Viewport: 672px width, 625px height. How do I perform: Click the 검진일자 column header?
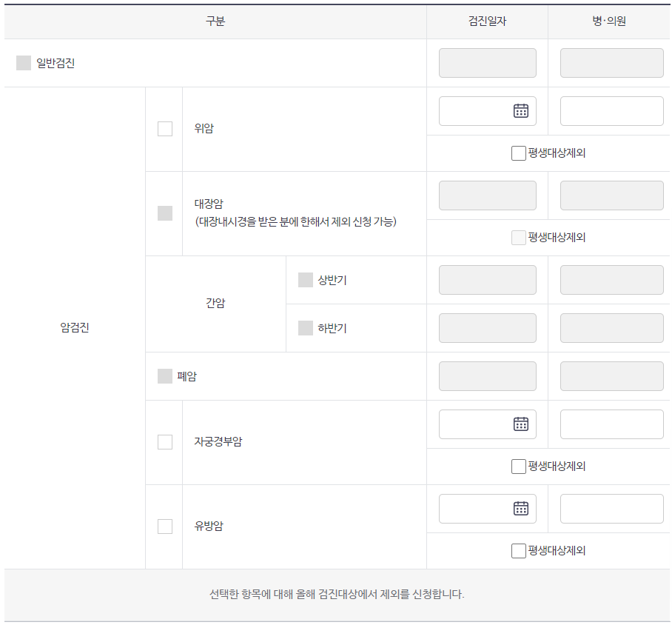487,21
